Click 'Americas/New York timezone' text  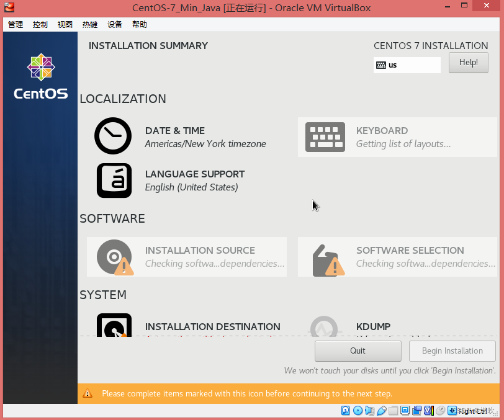205,144
